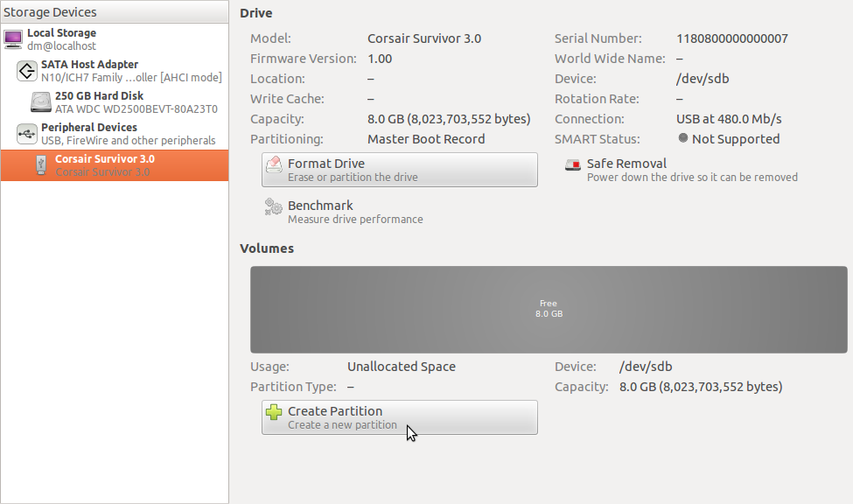Click the green plus Create Partition icon

[x=274, y=412]
